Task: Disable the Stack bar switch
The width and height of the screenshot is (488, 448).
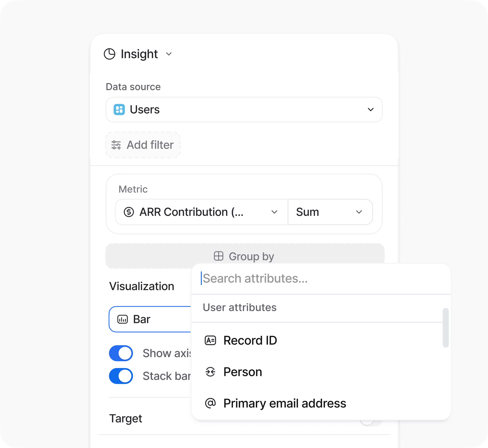Action: pyautogui.click(x=121, y=376)
